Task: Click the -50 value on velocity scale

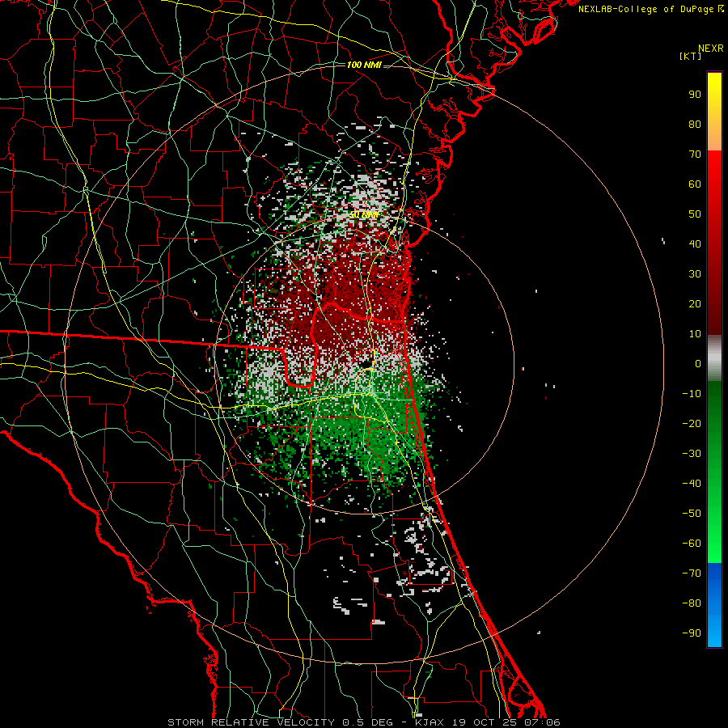Action: click(692, 514)
